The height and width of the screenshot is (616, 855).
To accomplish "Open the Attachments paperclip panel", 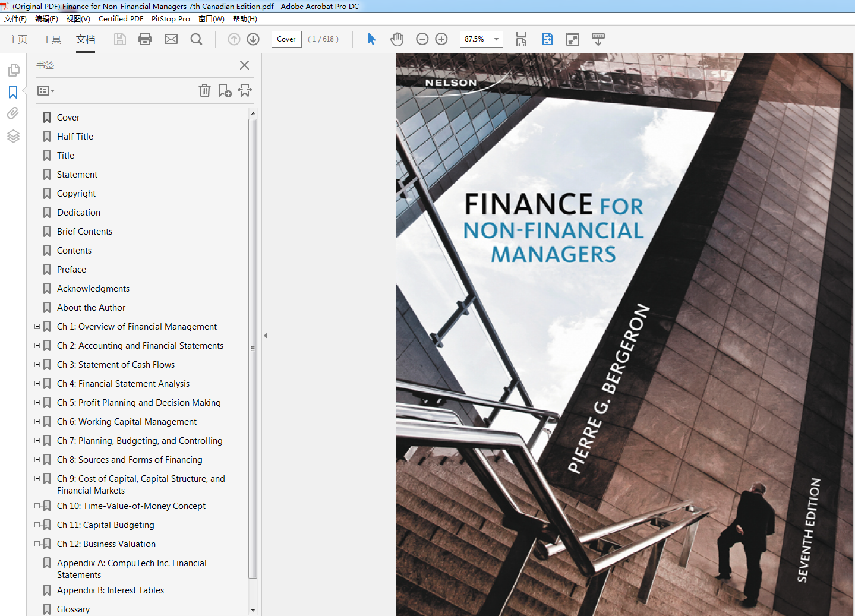I will [x=13, y=113].
